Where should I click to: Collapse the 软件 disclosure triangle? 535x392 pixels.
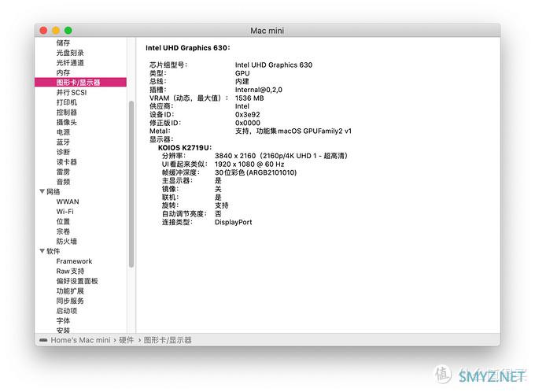[x=42, y=251]
